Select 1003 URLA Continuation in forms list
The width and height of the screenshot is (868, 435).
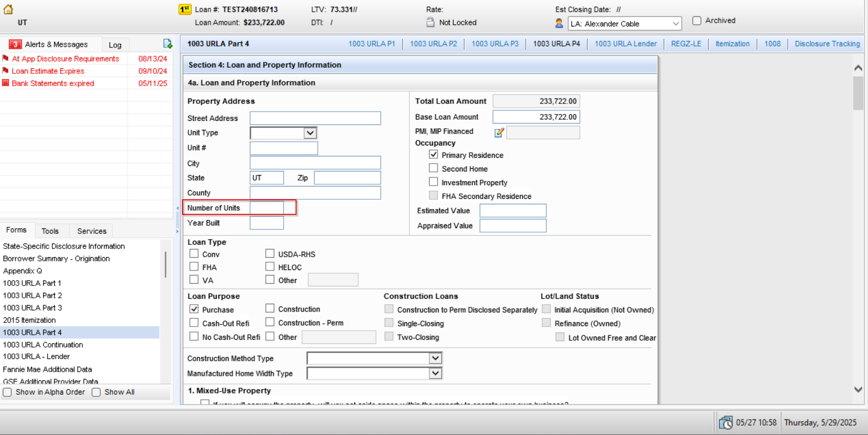click(x=43, y=345)
